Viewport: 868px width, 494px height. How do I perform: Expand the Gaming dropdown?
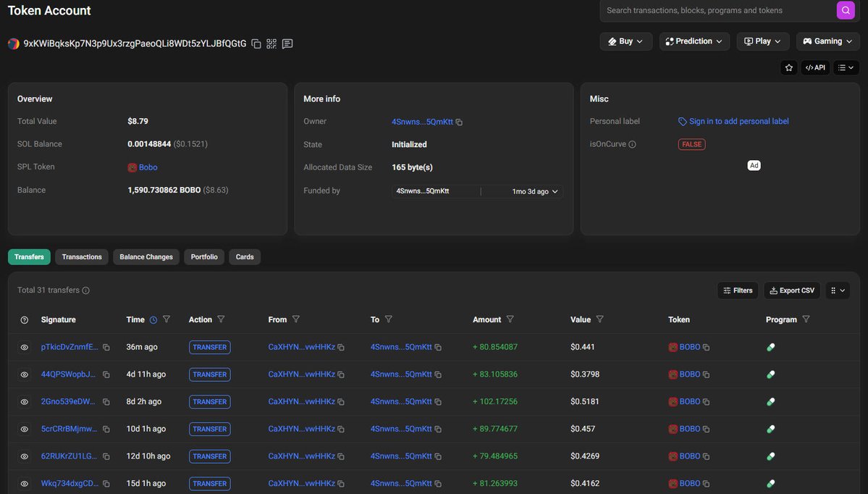click(827, 41)
